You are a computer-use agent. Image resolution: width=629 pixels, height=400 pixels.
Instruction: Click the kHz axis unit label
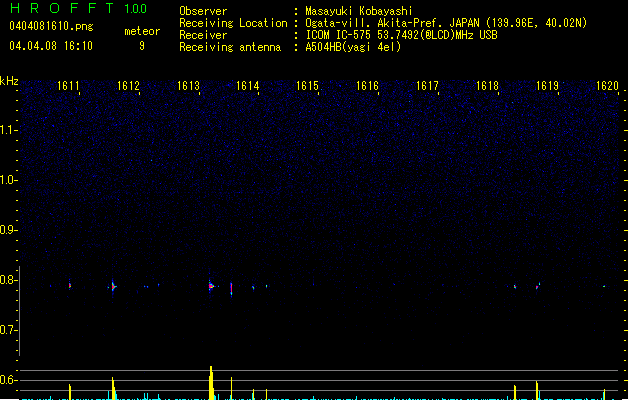[x=9, y=81]
